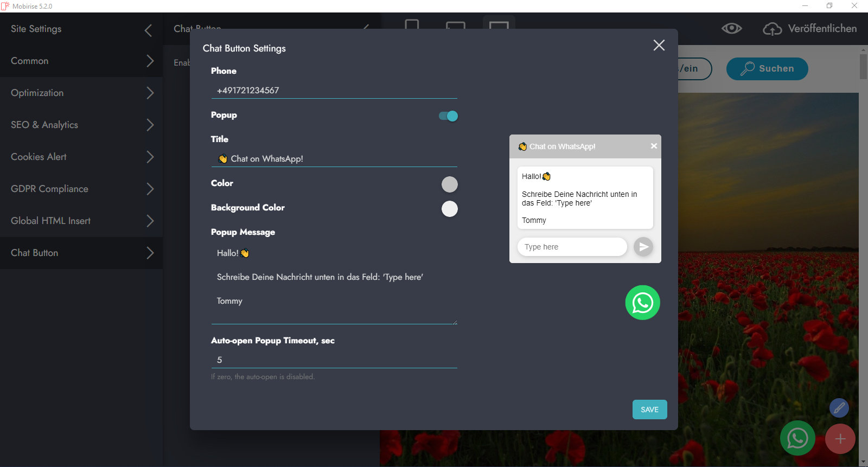The width and height of the screenshot is (868, 467).
Task: Click the Suchen search button
Action: (x=767, y=69)
